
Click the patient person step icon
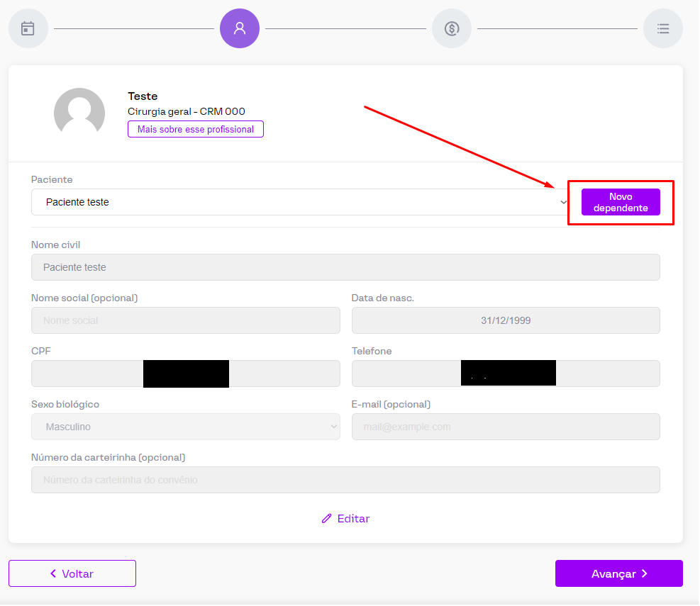(x=240, y=28)
